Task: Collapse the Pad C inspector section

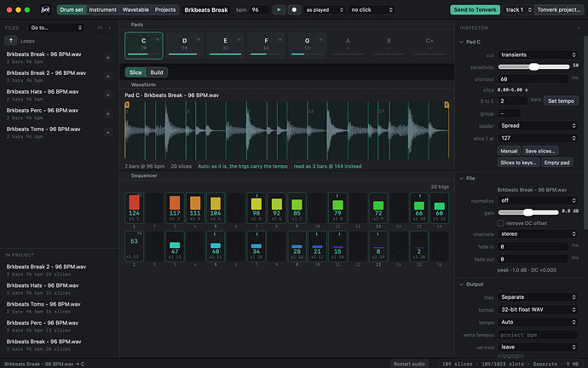Action: point(462,42)
